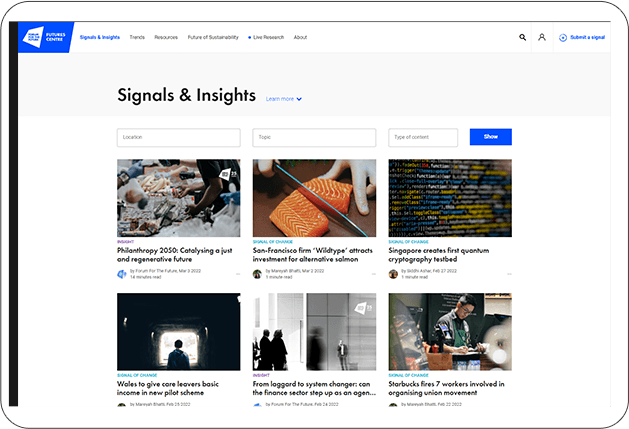
Task: Open the user account icon
Action: tap(542, 37)
